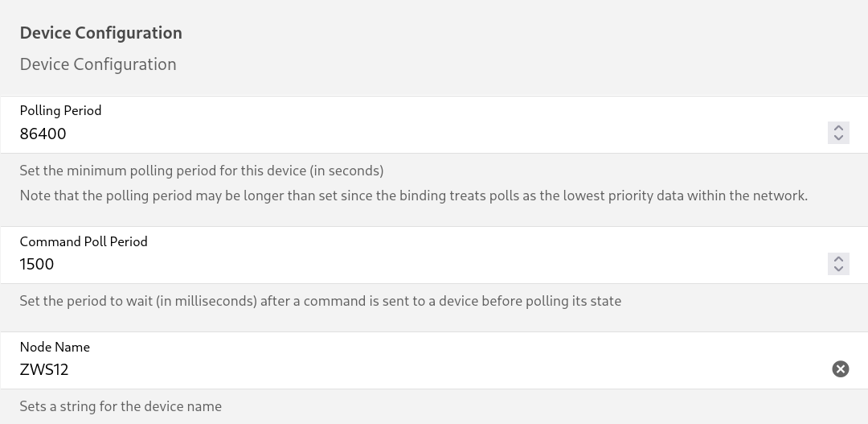Click the command poll wait description text

click(x=321, y=301)
